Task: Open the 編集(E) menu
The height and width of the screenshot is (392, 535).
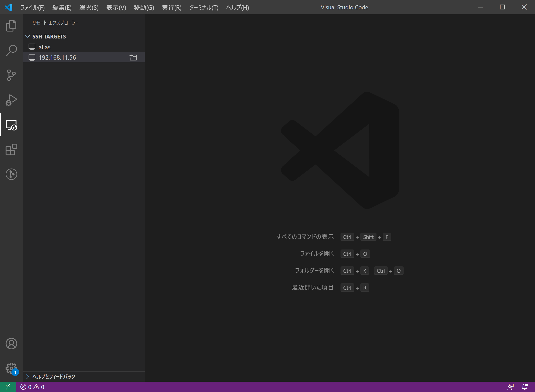Action: tap(62, 7)
